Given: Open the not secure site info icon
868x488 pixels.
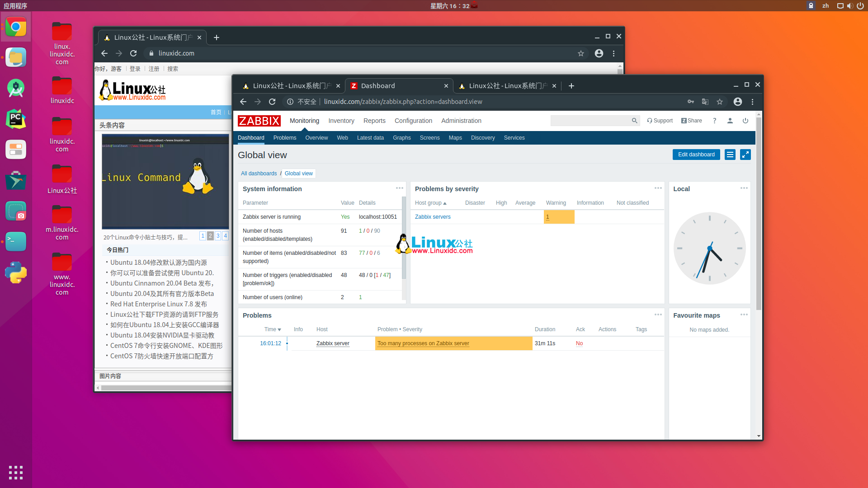Looking at the screenshot, I should (290, 102).
